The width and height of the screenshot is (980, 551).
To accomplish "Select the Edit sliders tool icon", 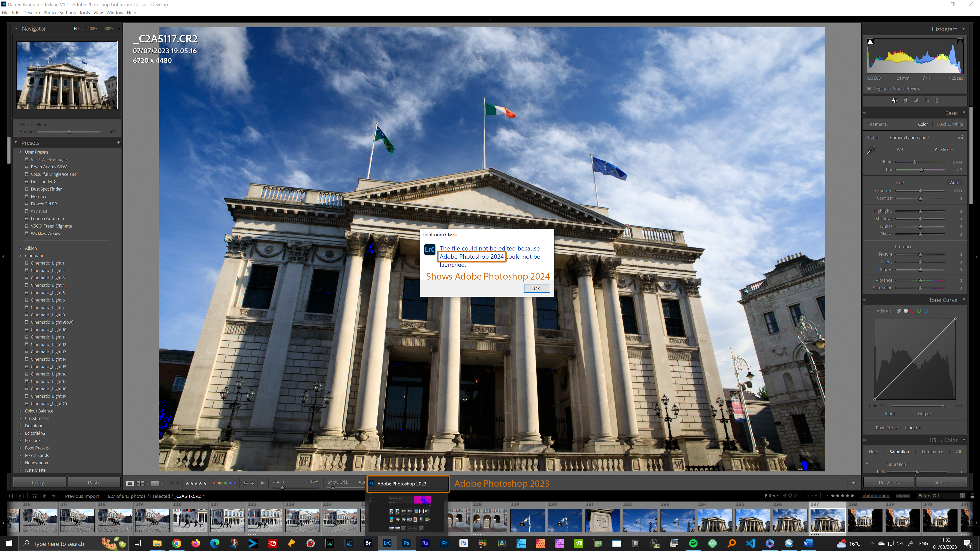I will pyautogui.click(x=895, y=101).
